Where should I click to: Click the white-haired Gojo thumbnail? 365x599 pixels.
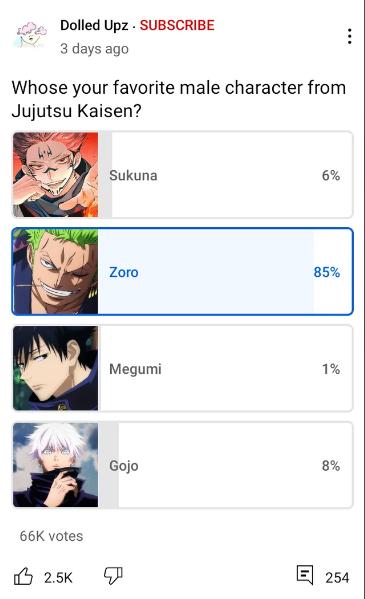(55, 465)
